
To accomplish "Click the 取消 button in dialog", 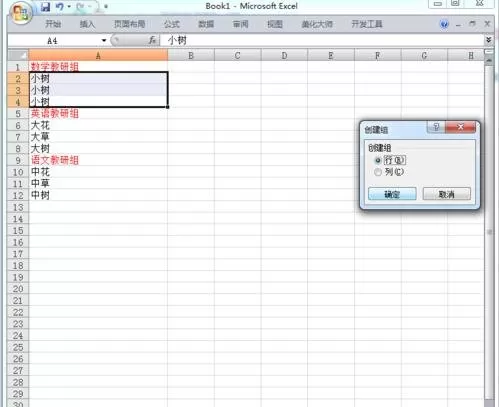I will tap(447, 194).
